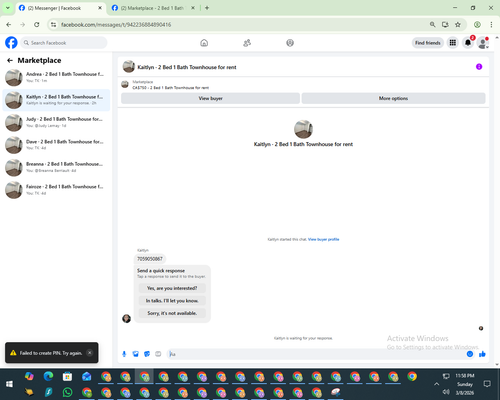Viewport: 500px width, 400px height.
Task: Open Chrome's three-dot menu
Action: 491,25
